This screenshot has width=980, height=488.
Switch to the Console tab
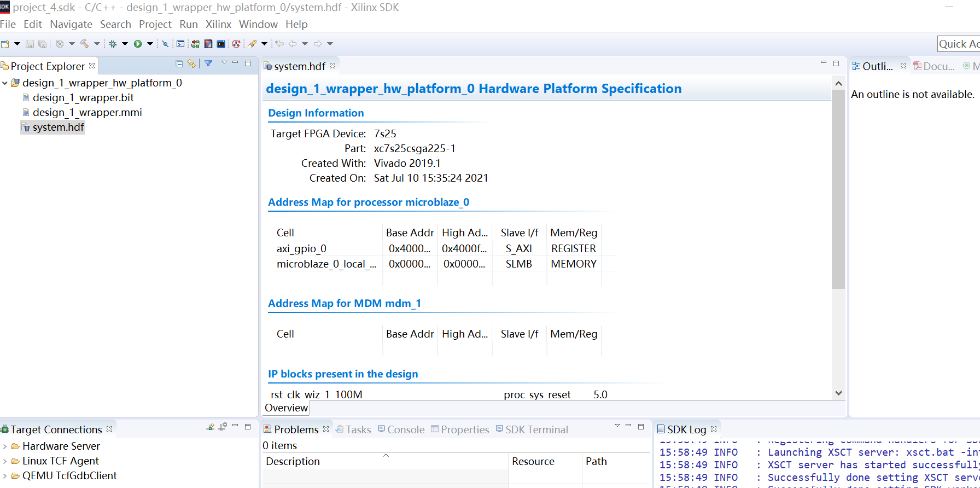[x=401, y=429]
